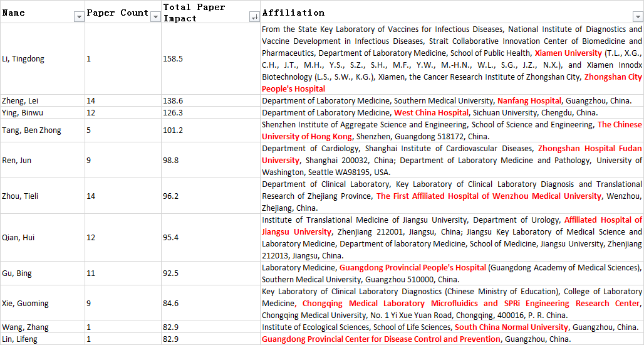Select impact value 138.6
The image size is (644, 345).
click(x=210, y=101)
